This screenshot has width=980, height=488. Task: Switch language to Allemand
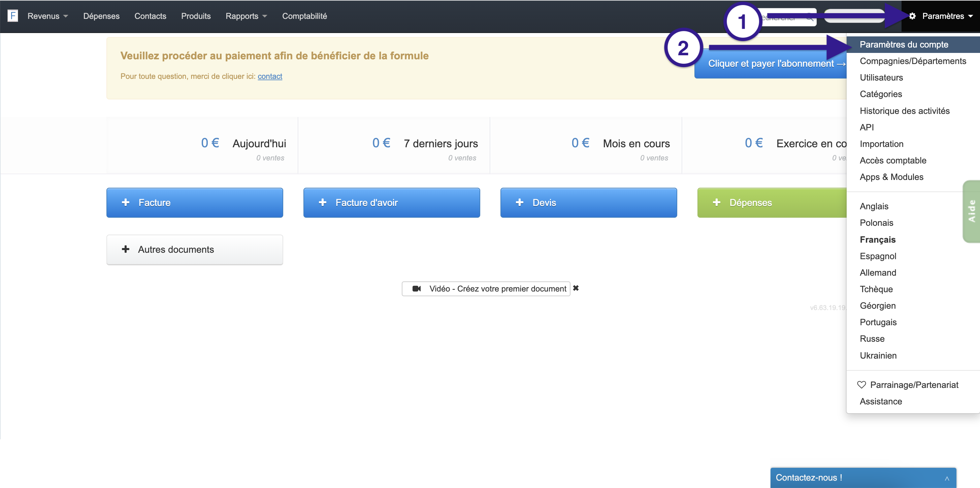click(x=913, y=273)
